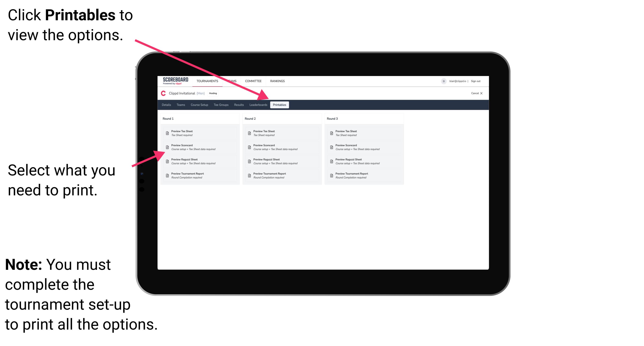Click Tee Groups tab
This screenshot has height=346, width=644.
point(220,105)
